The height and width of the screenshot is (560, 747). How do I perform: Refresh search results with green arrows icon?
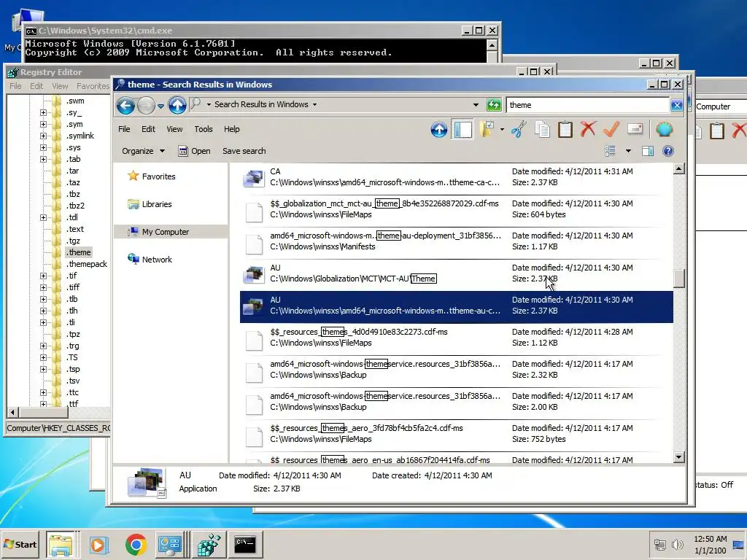click(x=494, y=105)
